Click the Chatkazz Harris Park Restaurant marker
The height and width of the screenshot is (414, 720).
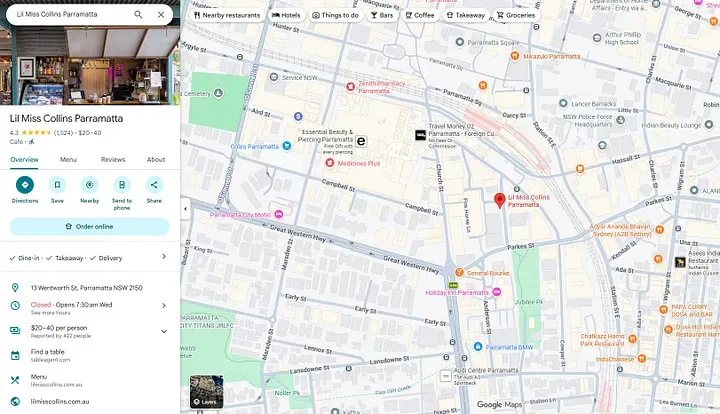click(632, 339)
